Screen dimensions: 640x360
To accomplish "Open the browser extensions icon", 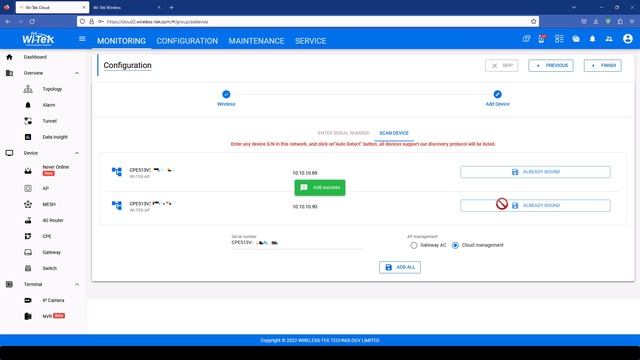I will (x=620, y=21).
